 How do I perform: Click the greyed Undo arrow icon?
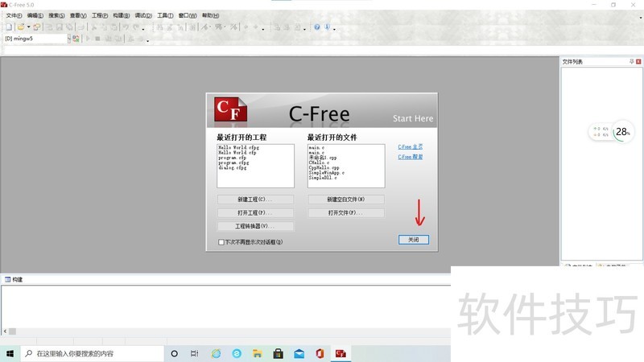126,27
